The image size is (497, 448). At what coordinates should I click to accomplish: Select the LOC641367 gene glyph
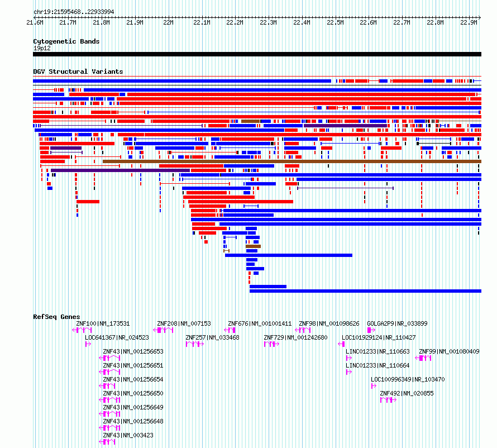pos(88,344)
